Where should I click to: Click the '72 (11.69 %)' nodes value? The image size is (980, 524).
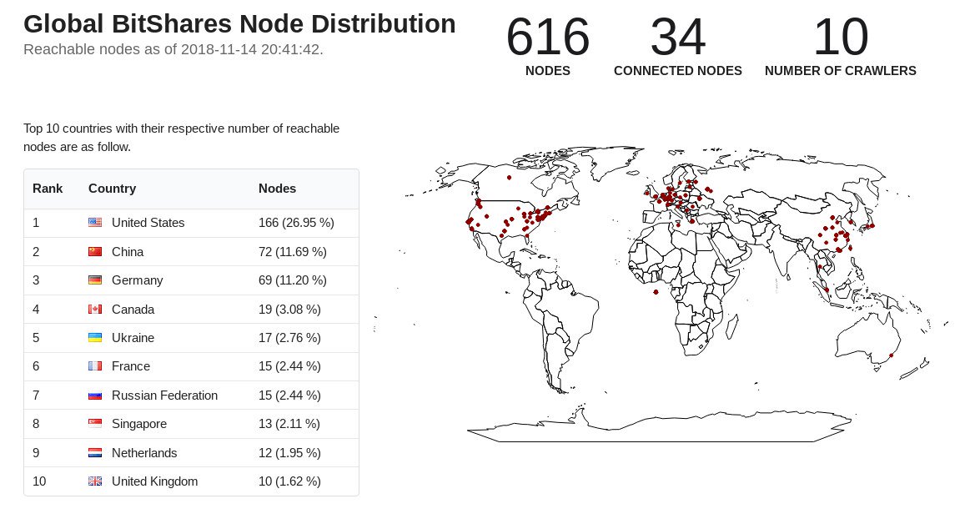(x=293, y=251)
